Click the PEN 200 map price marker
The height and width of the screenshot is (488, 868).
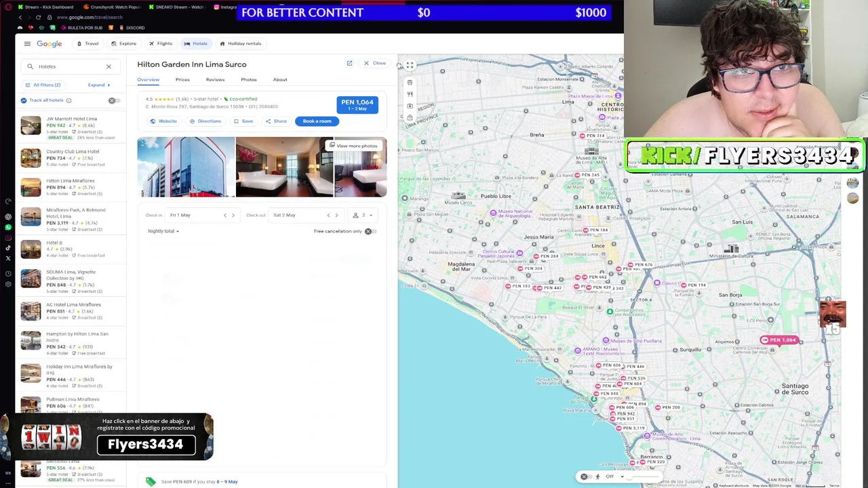(667, 407)
